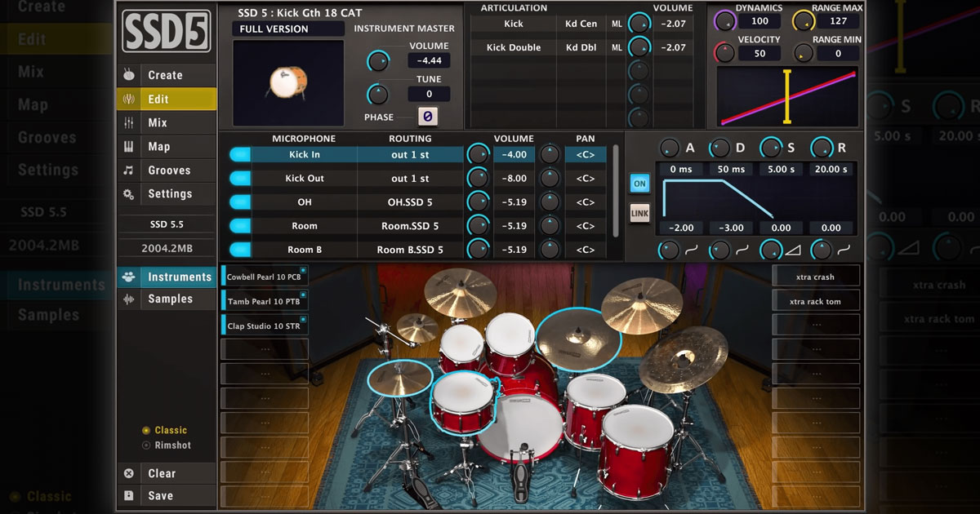
Task: Click the Attack curve shape icon
Action: [692, 250]
